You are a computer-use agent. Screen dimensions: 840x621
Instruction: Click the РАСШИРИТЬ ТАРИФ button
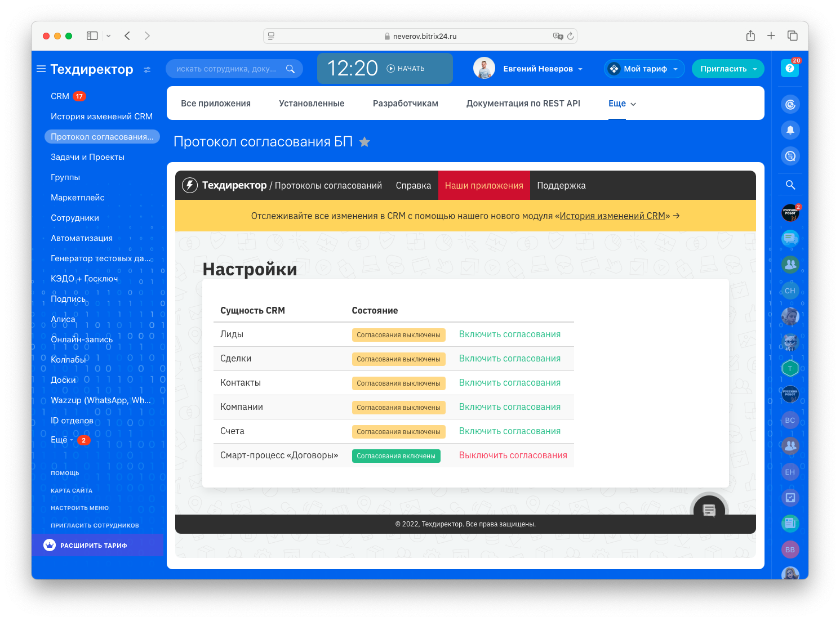(x=97, y=545)
